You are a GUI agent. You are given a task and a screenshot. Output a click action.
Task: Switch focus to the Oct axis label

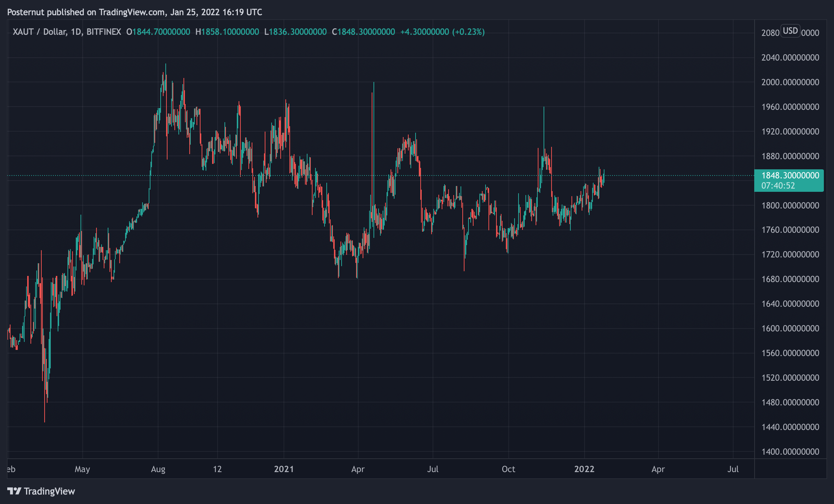point(508,469)
